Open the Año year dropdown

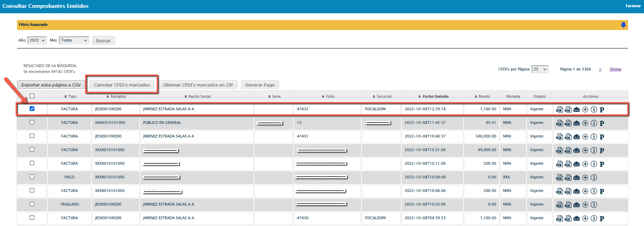coord(37,41)
